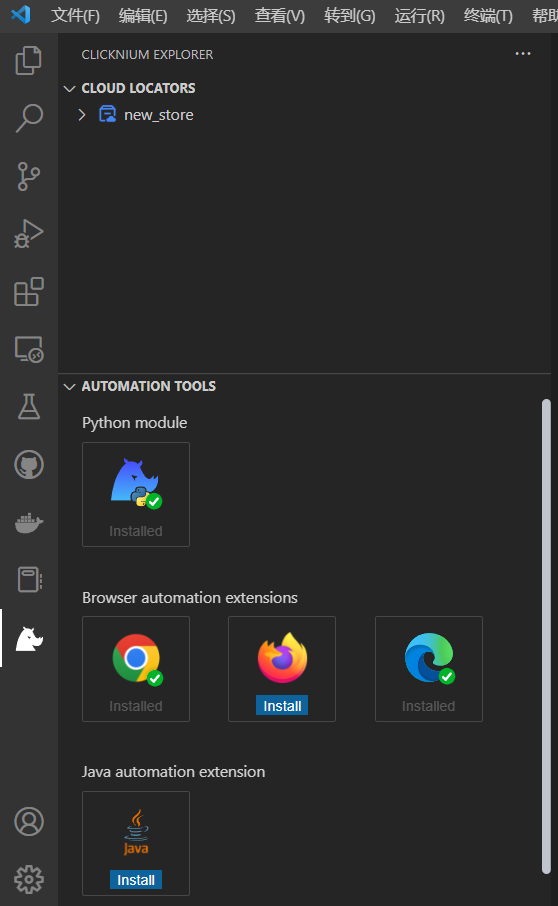
Task: Collapse the Cloud Locators section
Action: (69, 88)
